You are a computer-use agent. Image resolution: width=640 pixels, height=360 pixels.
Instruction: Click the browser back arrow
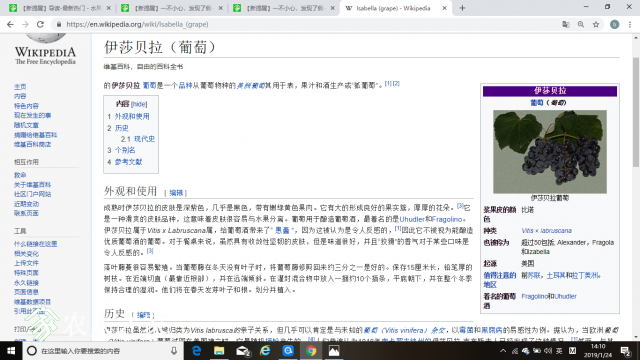pyautogui.click(x=10, y=24)
